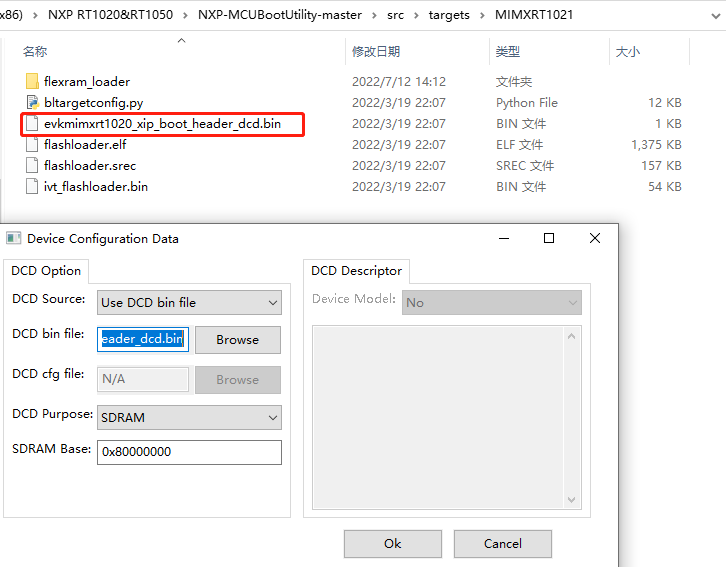
Task: Open the DCD Purpose SDRAM dropdown
Action: click(189, 417)
